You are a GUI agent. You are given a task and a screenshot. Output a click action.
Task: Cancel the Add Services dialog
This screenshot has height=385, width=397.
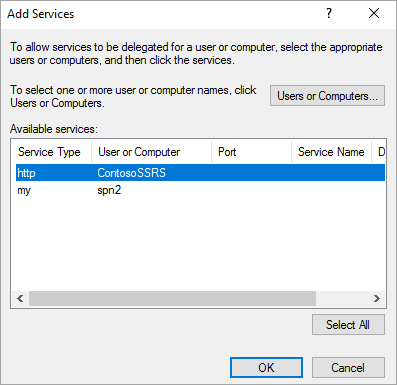click(x=348, y=368)
